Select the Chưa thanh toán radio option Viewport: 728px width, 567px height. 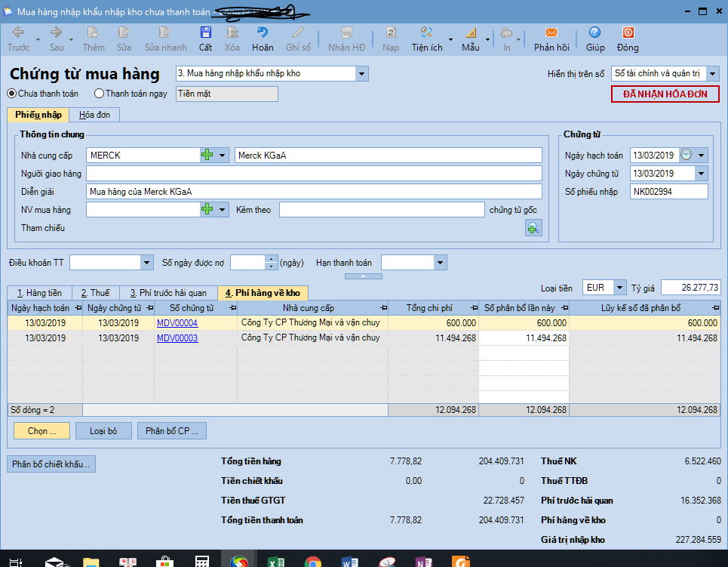coord(11,94)
